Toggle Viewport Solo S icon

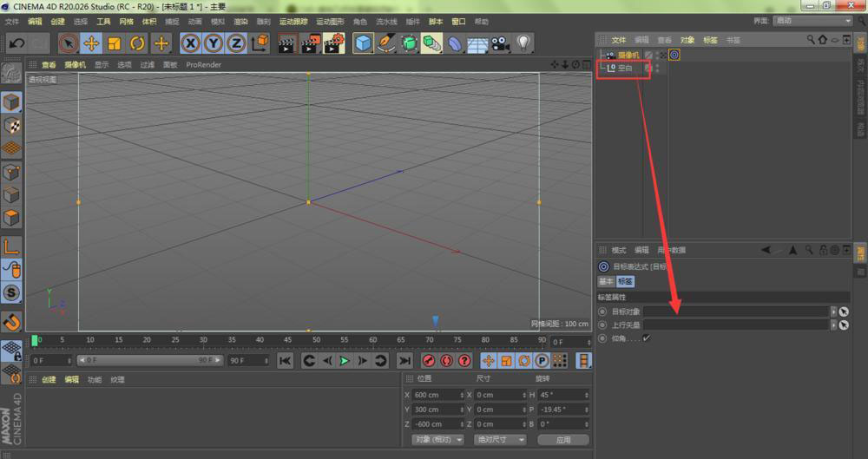pos(11,292)
